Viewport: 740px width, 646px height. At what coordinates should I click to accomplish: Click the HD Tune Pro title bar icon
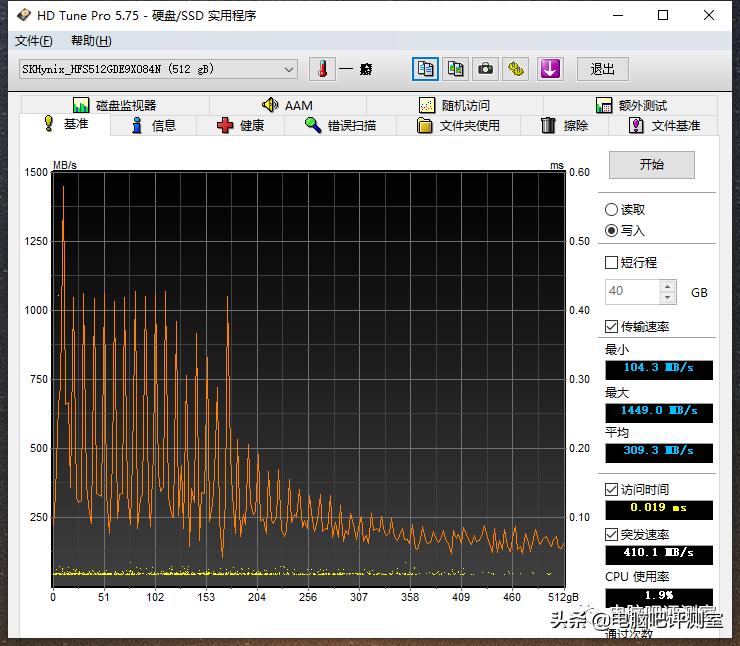24,15
